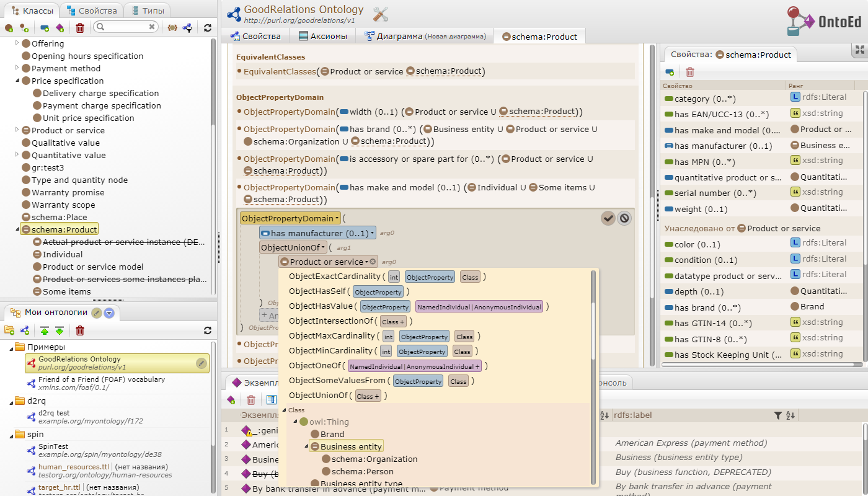Edit pencil icon on Мои онтологии tab

click(x=97, y=312)
